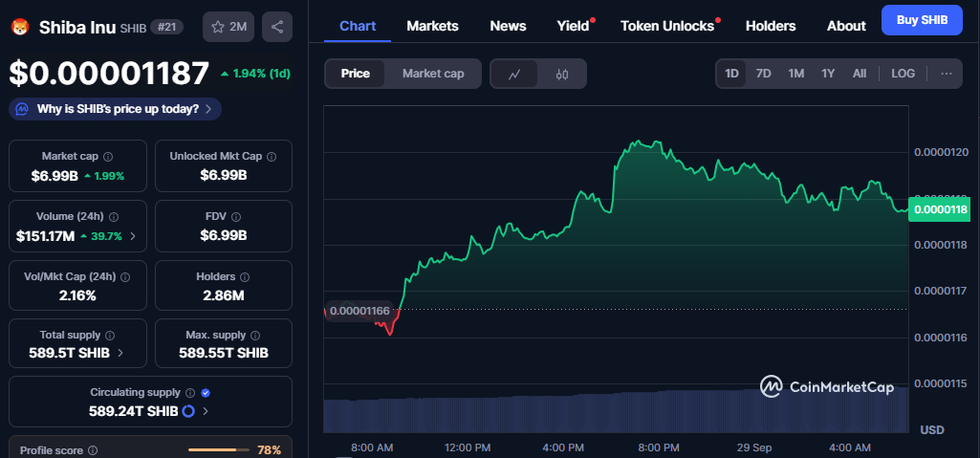Expand the Volume (24h) details chevron
Image resolution: width=980 pixels, height=458 pixels.
(x=132, y=235)
